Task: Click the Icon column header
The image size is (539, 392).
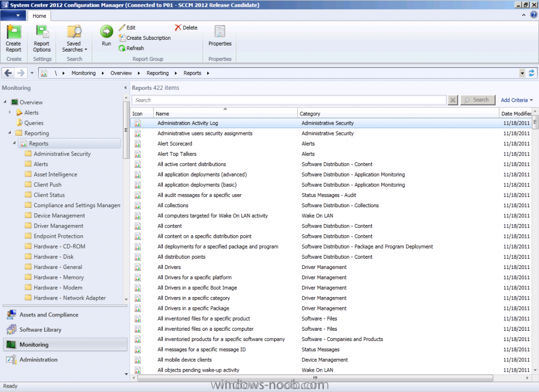Action: 141,113
